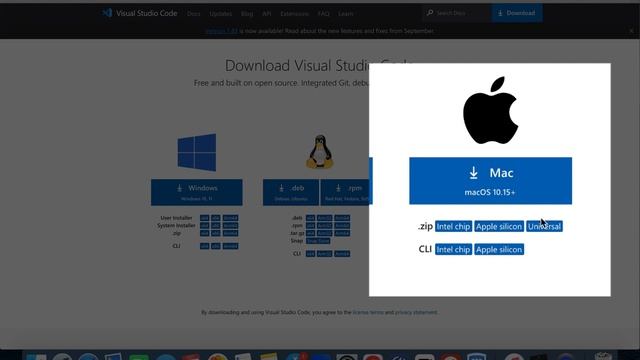This screenshot has height=360, width=640.
Task: Open the Snap Store link
Action: click(x=318, y=241)
